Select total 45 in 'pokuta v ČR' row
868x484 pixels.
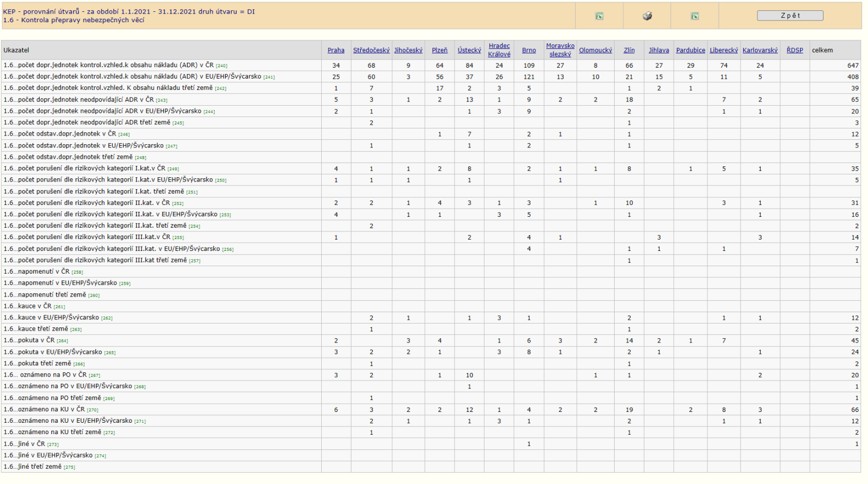point(855,341)
